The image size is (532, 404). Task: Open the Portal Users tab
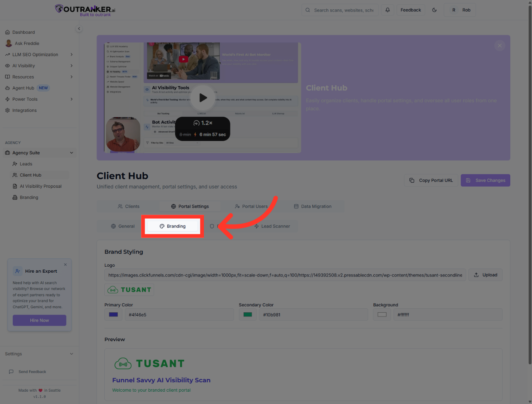point(251,206)
